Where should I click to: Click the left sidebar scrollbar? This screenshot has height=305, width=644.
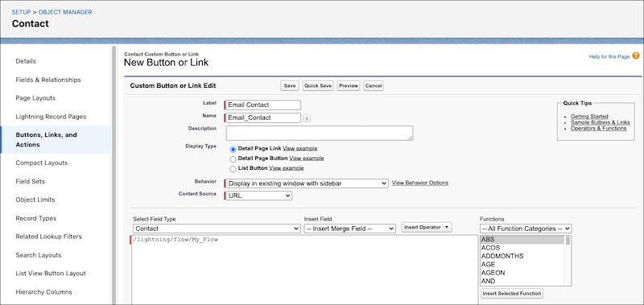pos(114,175)
